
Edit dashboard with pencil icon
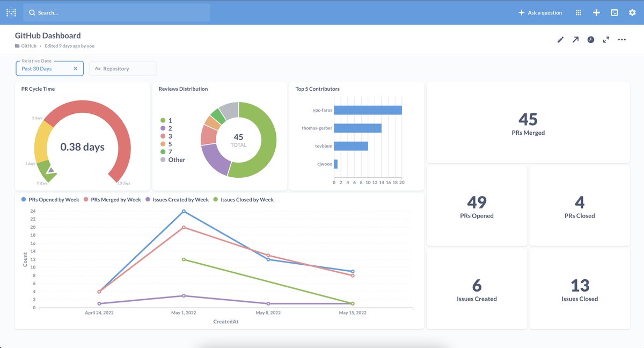(560, 39)
